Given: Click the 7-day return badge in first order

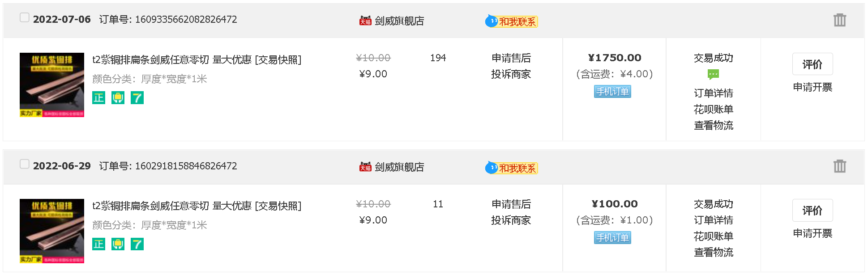Looking at the screenshot, I should click(137, 97).
